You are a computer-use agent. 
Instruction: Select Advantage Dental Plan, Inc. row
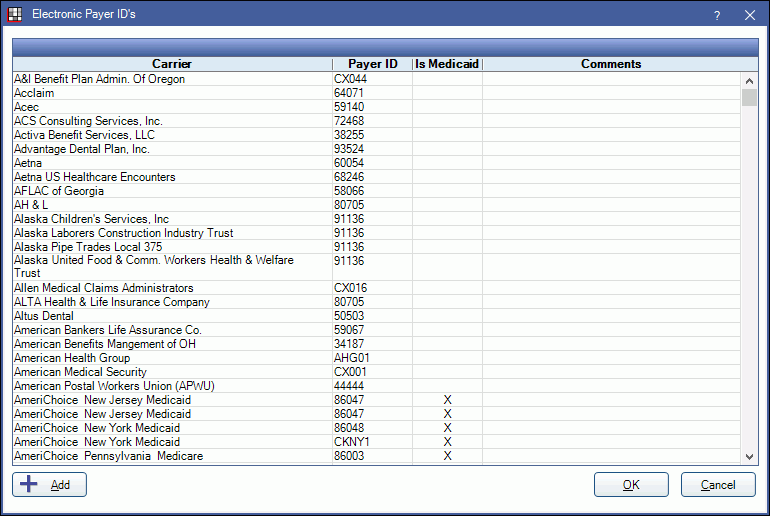pos(377,149)
